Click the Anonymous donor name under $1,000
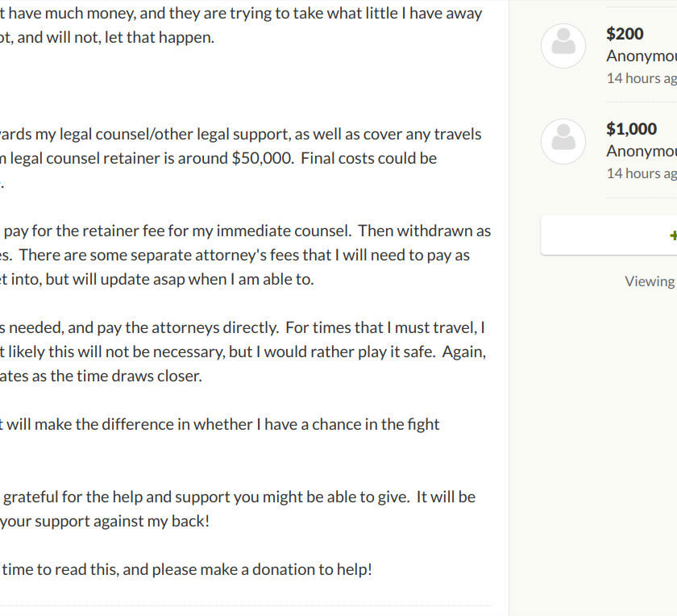677x616 pixels. click(642, 151)
